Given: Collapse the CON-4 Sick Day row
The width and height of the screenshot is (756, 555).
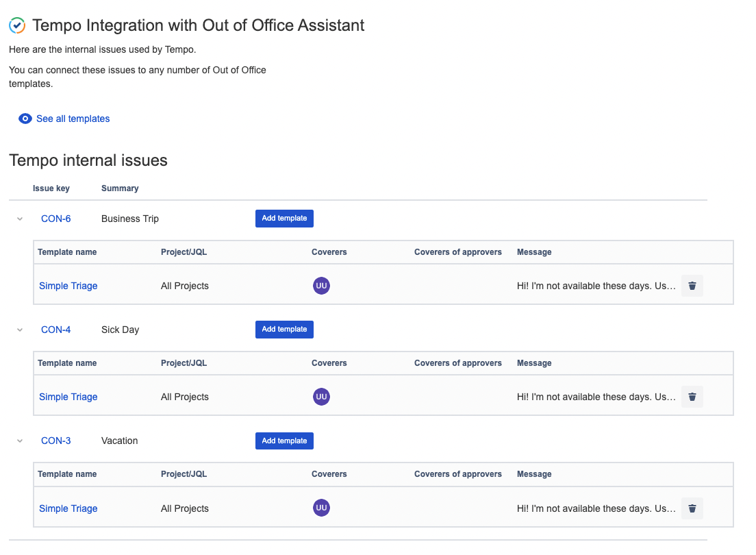Looking at the screenshot, I should point(20,330).
